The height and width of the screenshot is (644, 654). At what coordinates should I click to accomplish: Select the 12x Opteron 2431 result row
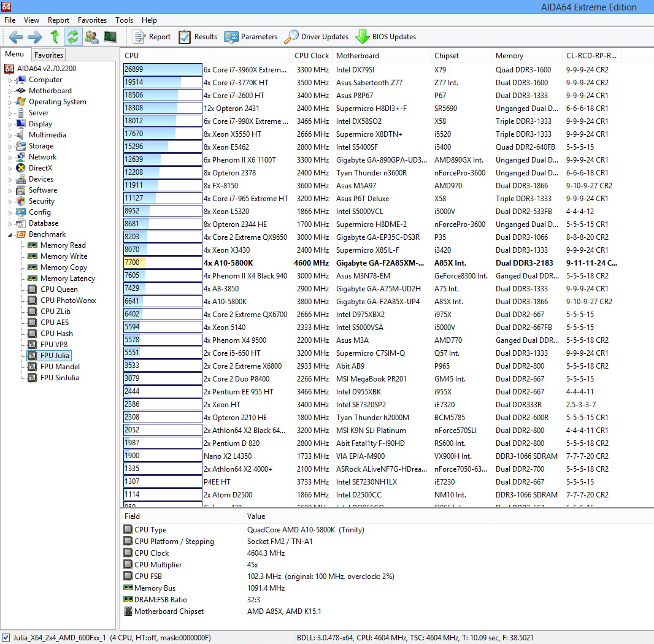[372, 109]
